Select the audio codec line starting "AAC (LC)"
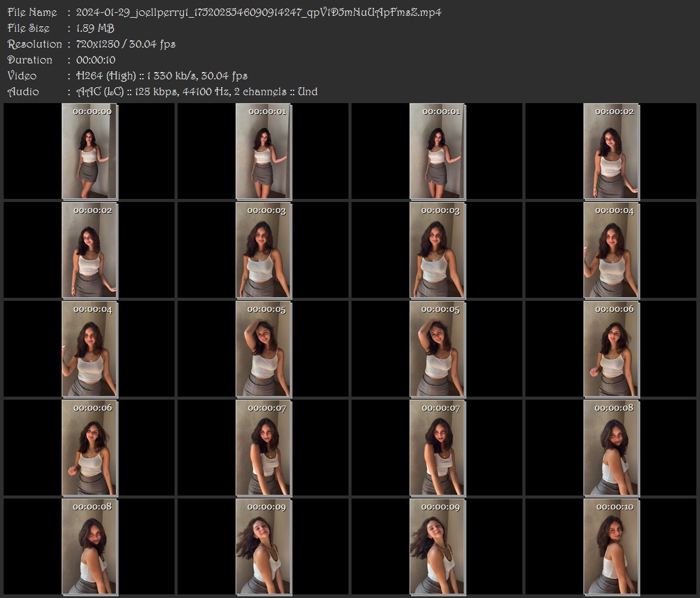Screen dimensions: 700x598 197,92
